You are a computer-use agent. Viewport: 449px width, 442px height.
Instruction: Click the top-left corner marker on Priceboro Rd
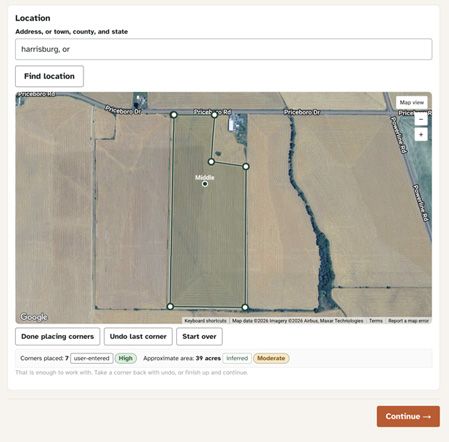click(174, 115)
